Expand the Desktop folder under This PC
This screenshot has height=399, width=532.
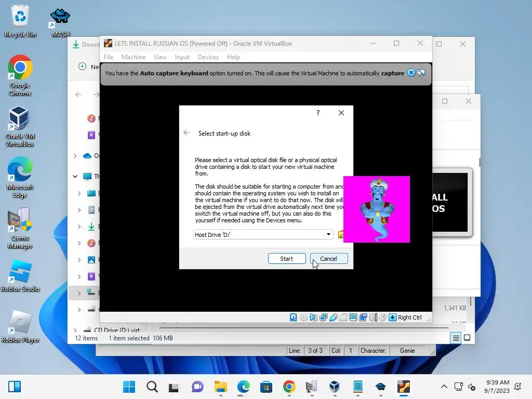pyautogui.click(x=79, y=193)
